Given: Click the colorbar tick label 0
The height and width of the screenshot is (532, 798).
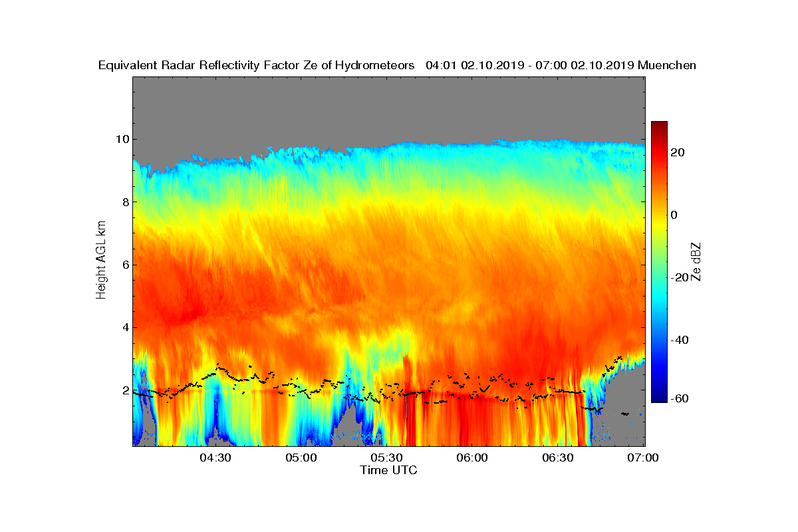Looking at the screenshot, I should pyautogui.click(x=674, y=215).
